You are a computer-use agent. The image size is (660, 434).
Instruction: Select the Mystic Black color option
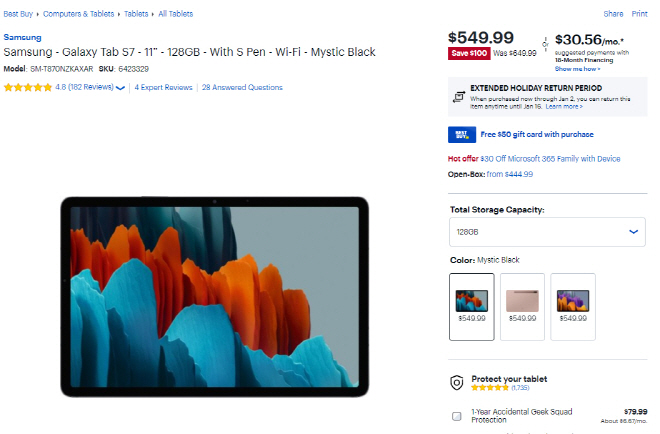pos(471,307)
